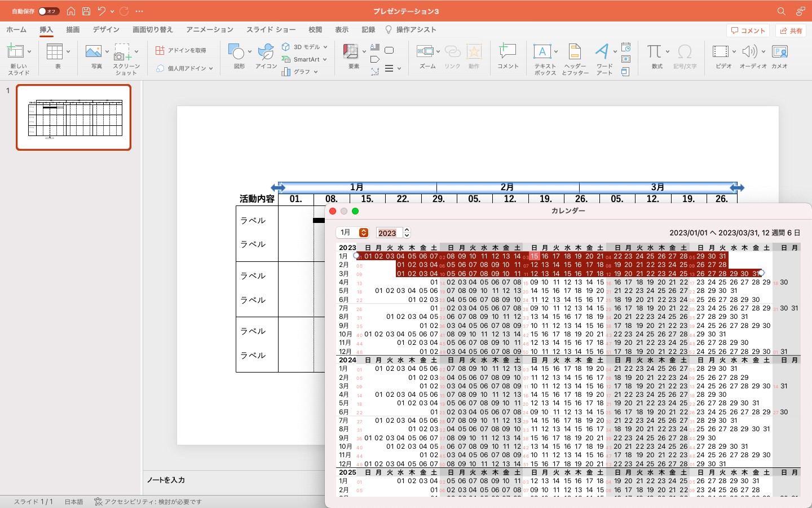The height and width of the screenshot is (508, 812).
Task: Click the undo arrow icon
Action: click(101, 11)
